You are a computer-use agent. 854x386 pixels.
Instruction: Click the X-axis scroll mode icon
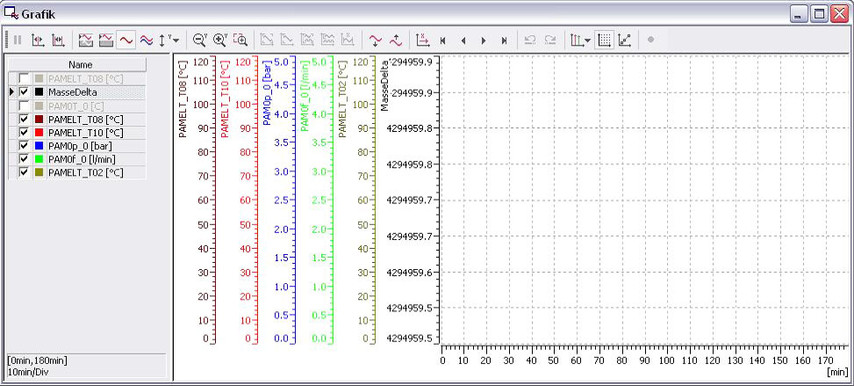423,40
